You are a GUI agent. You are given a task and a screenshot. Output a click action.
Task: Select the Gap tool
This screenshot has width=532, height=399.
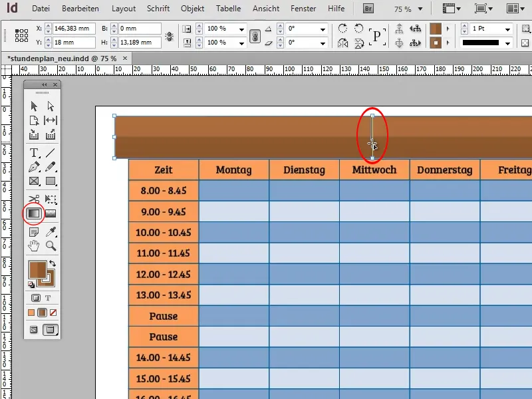click(x=51, y=120)
